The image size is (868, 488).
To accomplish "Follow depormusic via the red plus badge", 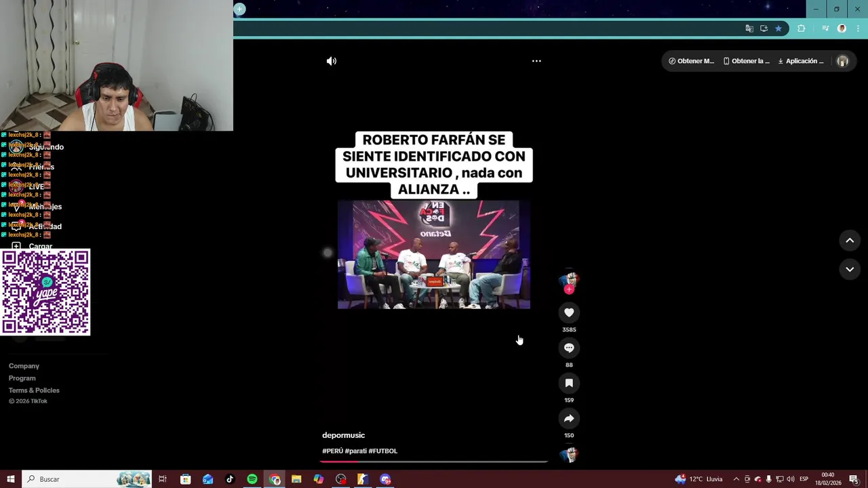I will (569, 289).
